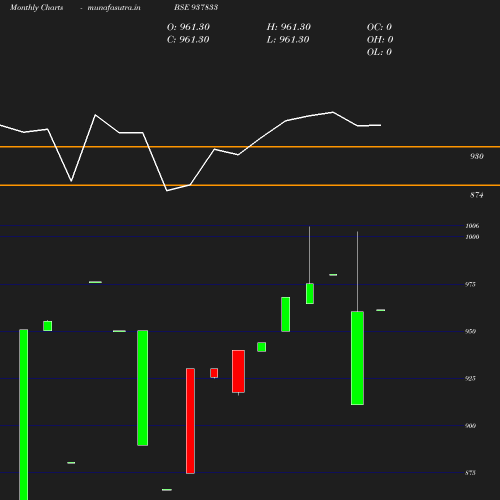The width and height of the screenshot is (500, 500).
Task: Select the BSE 937833 symbol label
Action: tap(196, 7)
